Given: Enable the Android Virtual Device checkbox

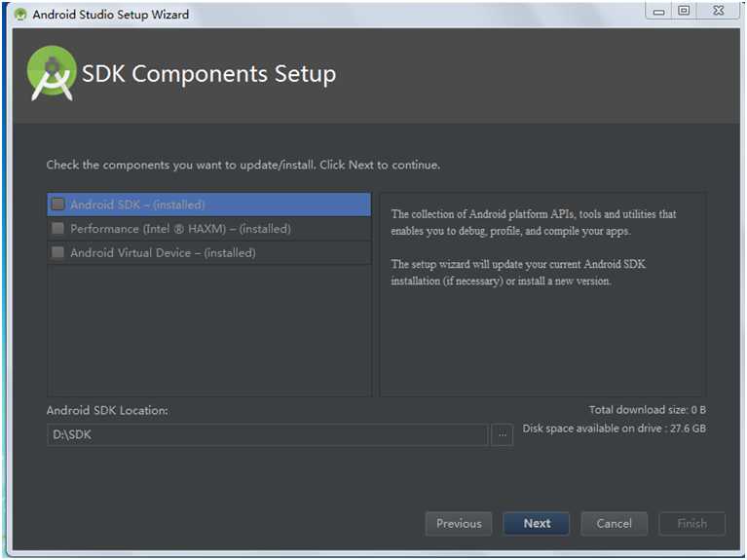Looking at the screenshot, I should (x=58, y=252).
